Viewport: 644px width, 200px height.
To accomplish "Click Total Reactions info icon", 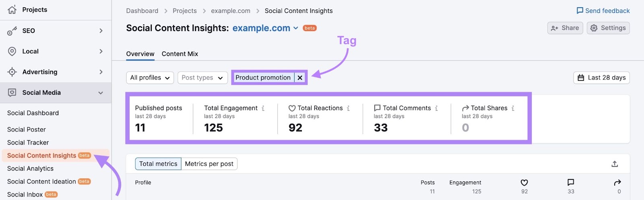I will click(348, 108).
